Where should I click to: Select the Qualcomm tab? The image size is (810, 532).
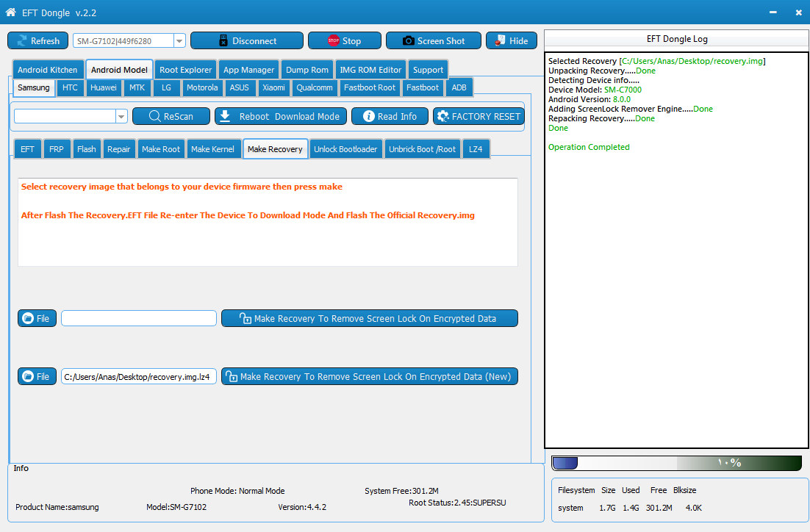314,87
